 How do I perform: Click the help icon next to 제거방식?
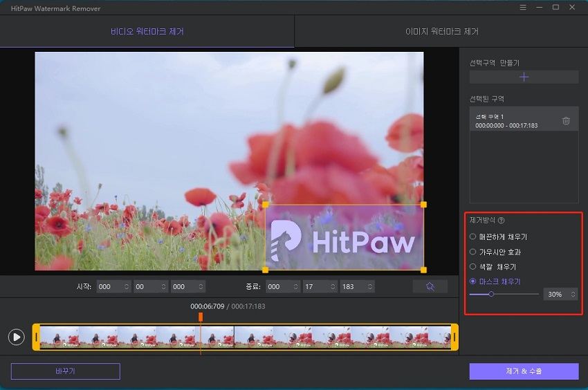pos(501,221)
